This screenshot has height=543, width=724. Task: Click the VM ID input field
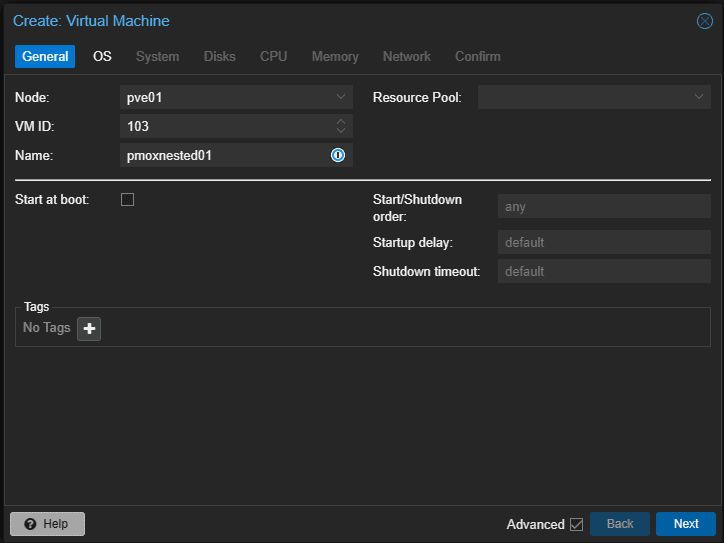click(225, 126)
